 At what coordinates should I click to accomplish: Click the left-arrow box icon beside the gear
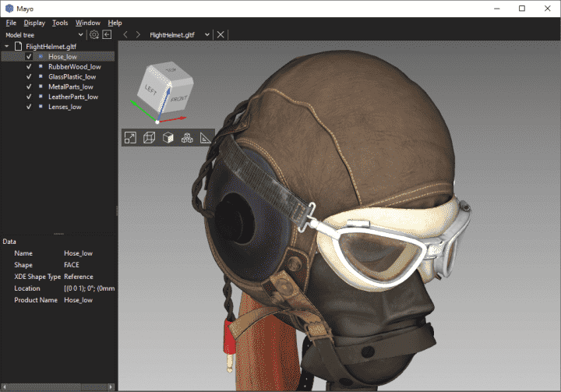pyautogui.click(x=107, y=35)
